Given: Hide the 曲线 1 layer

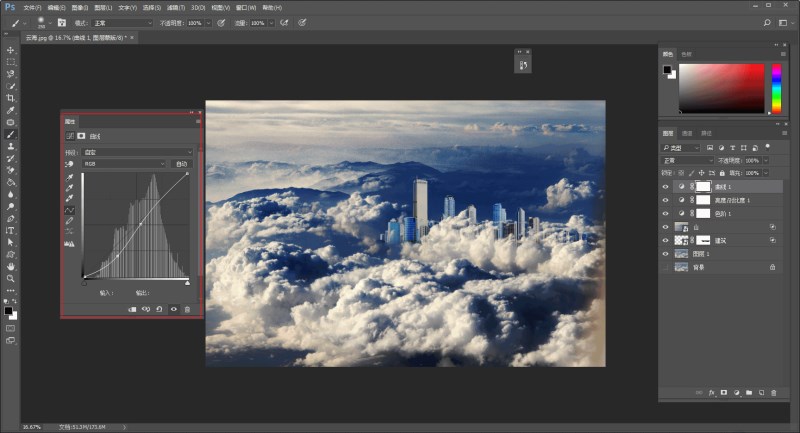Looking at the screenshot, I should click(667, 187).
